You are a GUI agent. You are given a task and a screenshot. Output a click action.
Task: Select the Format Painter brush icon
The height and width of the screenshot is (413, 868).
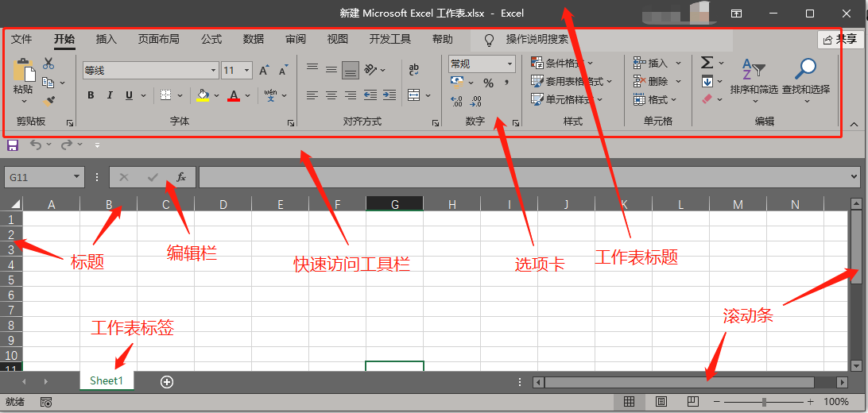click(x=48, y=101)
